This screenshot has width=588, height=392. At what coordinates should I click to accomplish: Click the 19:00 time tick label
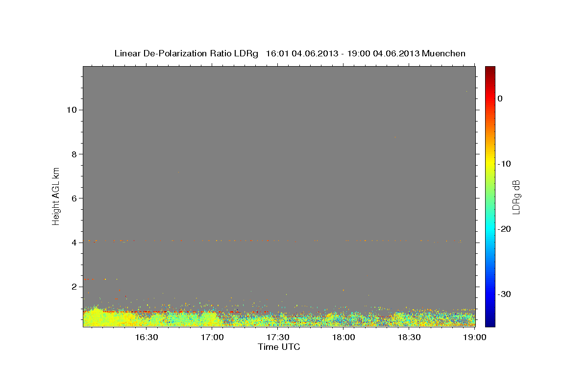coord(475,337)
